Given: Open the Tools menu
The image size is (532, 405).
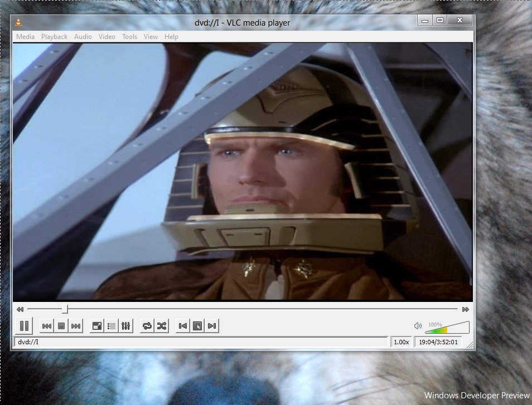Looking at the screenshot, I should click(x=129, y=37).
